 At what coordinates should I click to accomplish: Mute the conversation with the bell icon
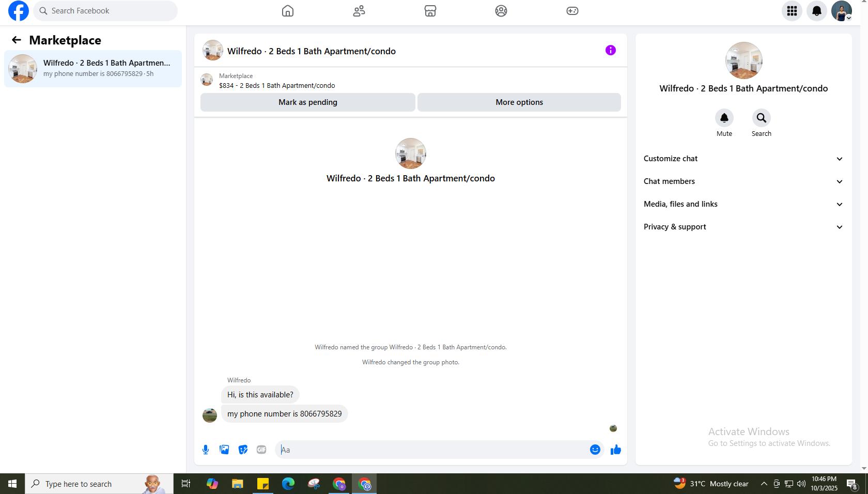pos(724,118)
